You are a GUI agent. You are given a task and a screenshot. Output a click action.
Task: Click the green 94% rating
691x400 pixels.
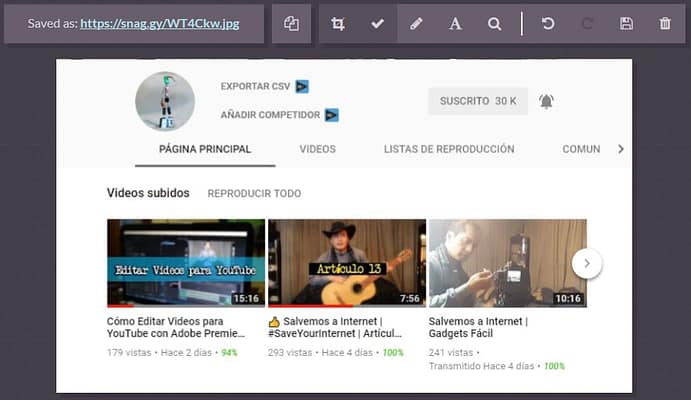click(x=229, y=352)
